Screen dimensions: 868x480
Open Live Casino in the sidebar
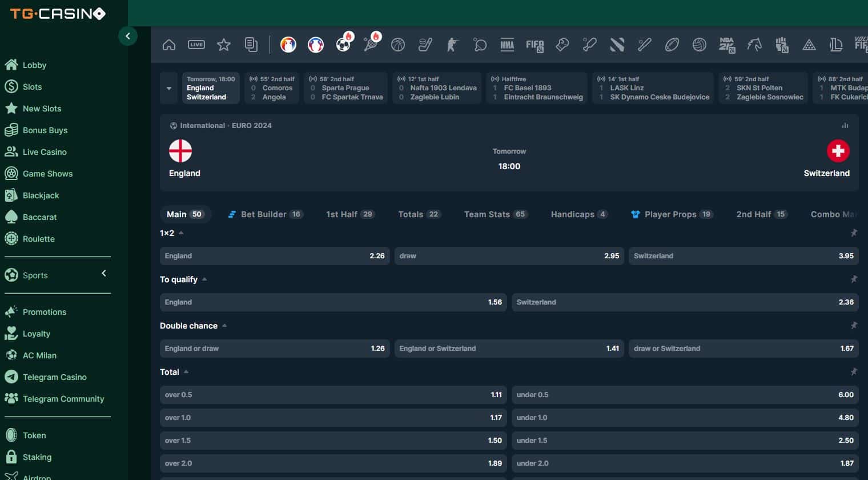pos(45,152)
